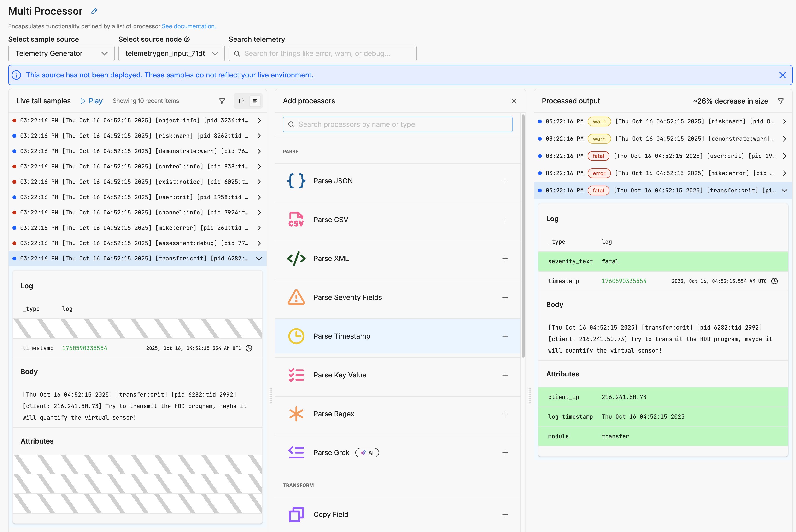
Task: Open the telemetrygen_input source node dropdown
Action: tap(171, 54)
